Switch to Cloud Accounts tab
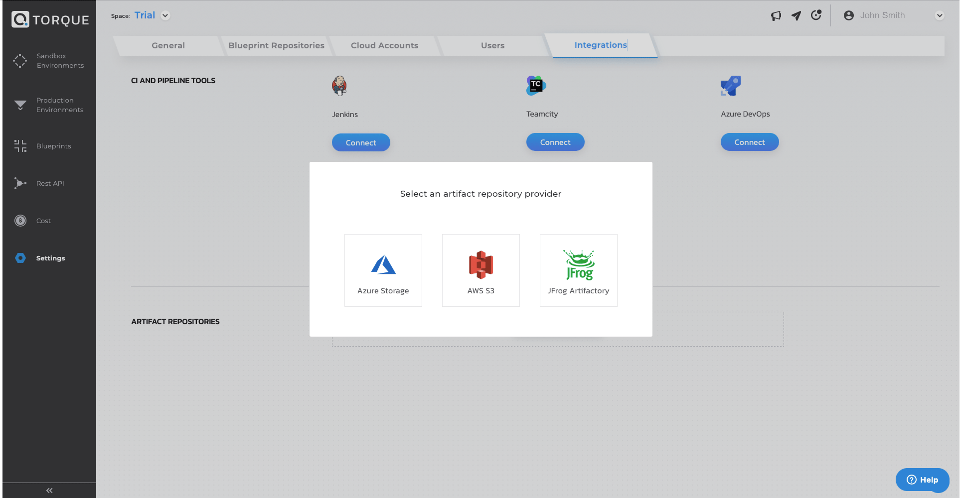 click(384, 46)
